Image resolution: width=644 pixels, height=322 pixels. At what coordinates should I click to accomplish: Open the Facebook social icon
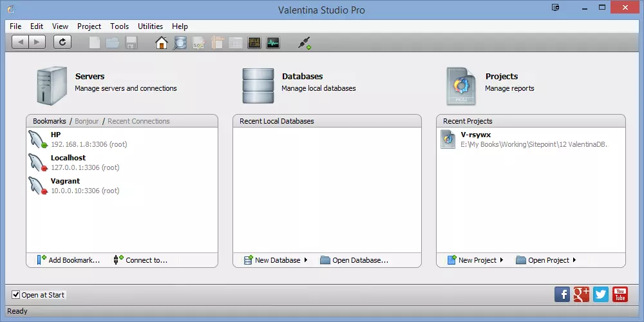[x=562, y=294]
